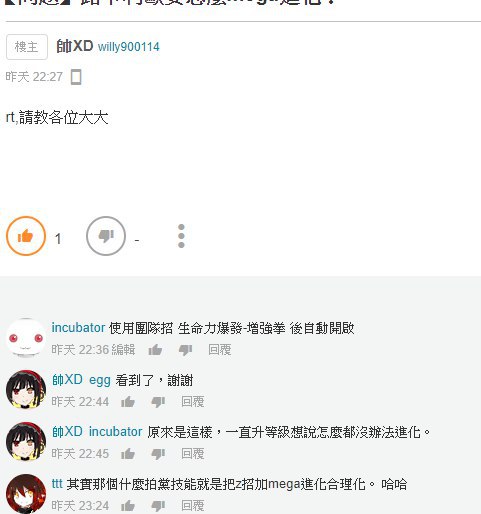Open incubator's white-face avatar
The height and width of the screenshot is (514, 481).
[26, 338]
